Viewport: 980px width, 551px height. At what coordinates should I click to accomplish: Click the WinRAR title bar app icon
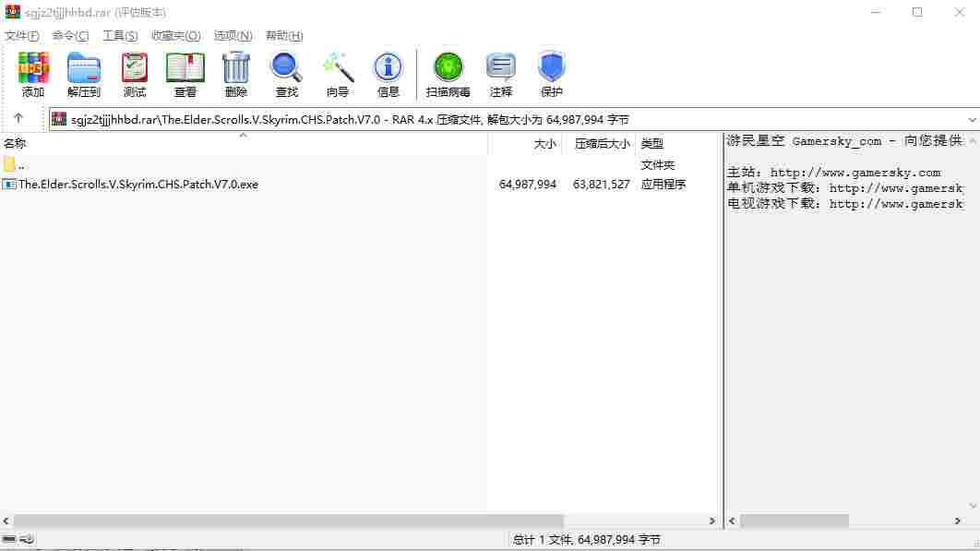13,12
